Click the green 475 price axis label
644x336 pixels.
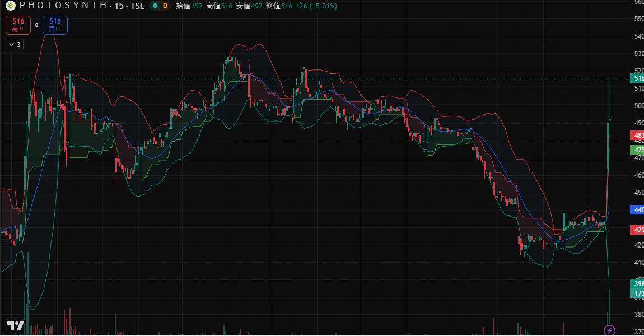pos(637,150)
